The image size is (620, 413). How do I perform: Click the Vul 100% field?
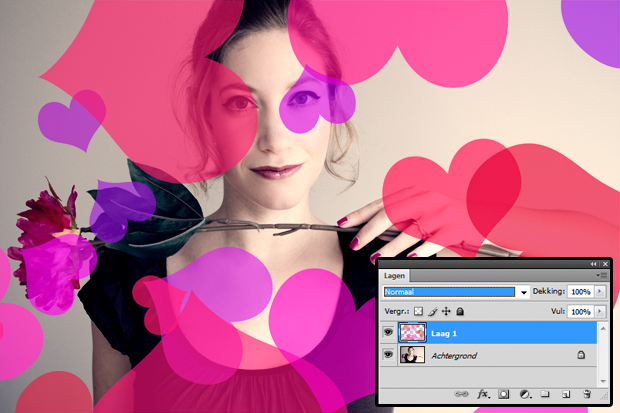pyautogui.click(x=581, y=312)
